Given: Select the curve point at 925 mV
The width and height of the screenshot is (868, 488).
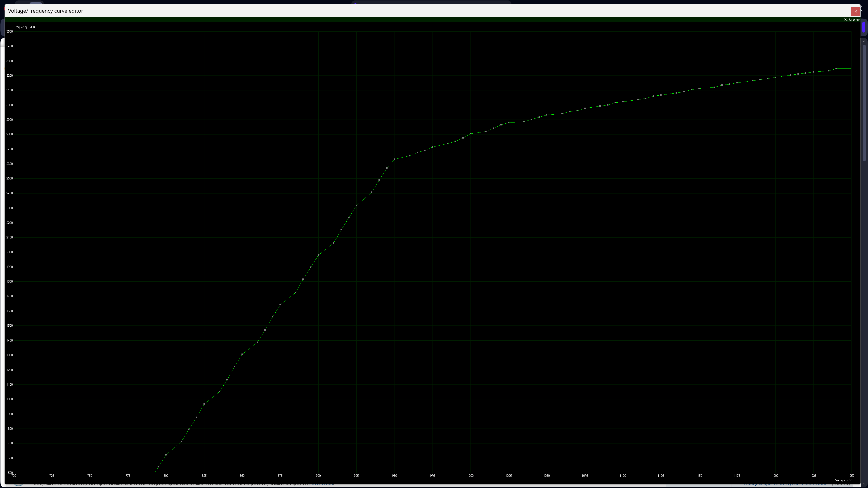Looking at the screenshot, I should pos(357,205).
